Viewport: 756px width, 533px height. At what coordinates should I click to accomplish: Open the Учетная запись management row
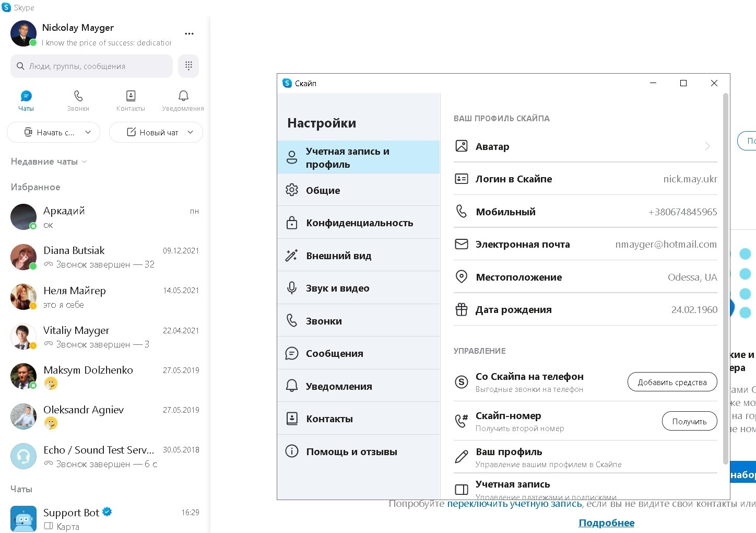pyautogui.click(x=585, y=486)
